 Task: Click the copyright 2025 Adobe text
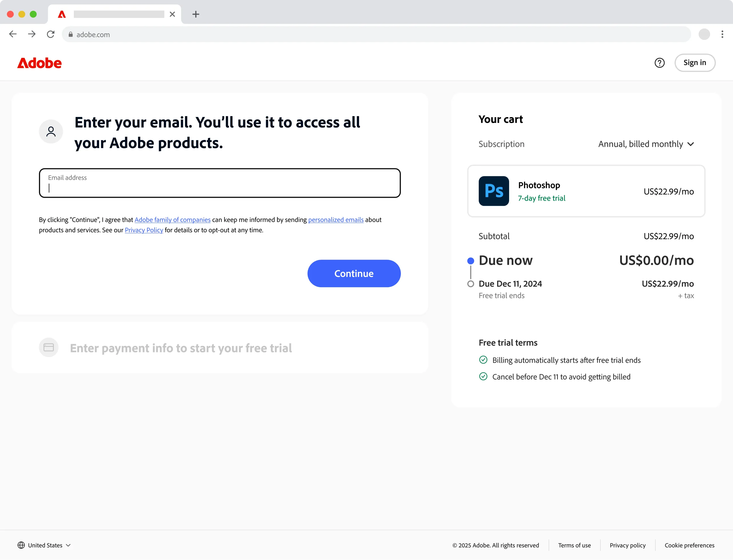tap(496, 545)
